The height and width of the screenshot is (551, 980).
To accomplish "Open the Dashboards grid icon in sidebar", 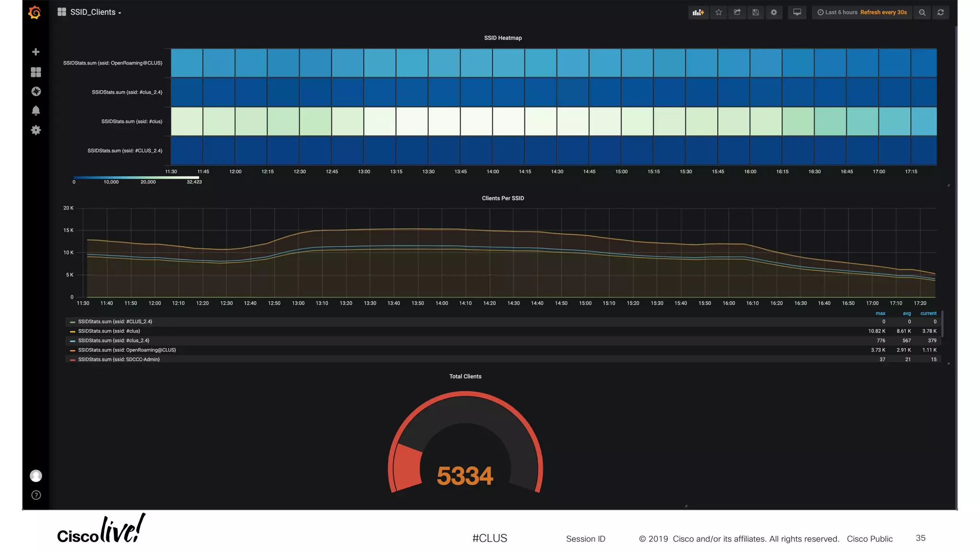I will pos(35,72).
